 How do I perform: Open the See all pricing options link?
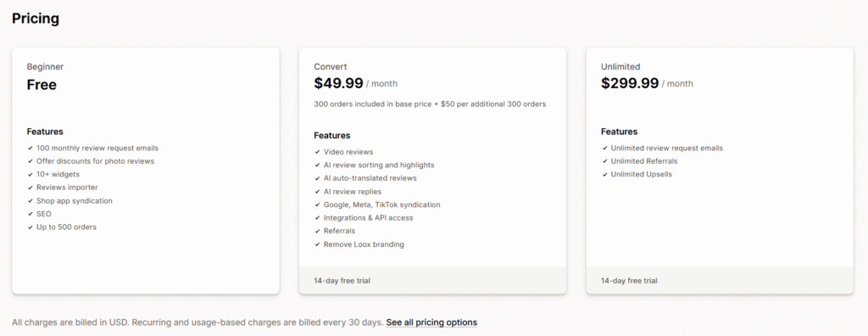pos(431,322)
